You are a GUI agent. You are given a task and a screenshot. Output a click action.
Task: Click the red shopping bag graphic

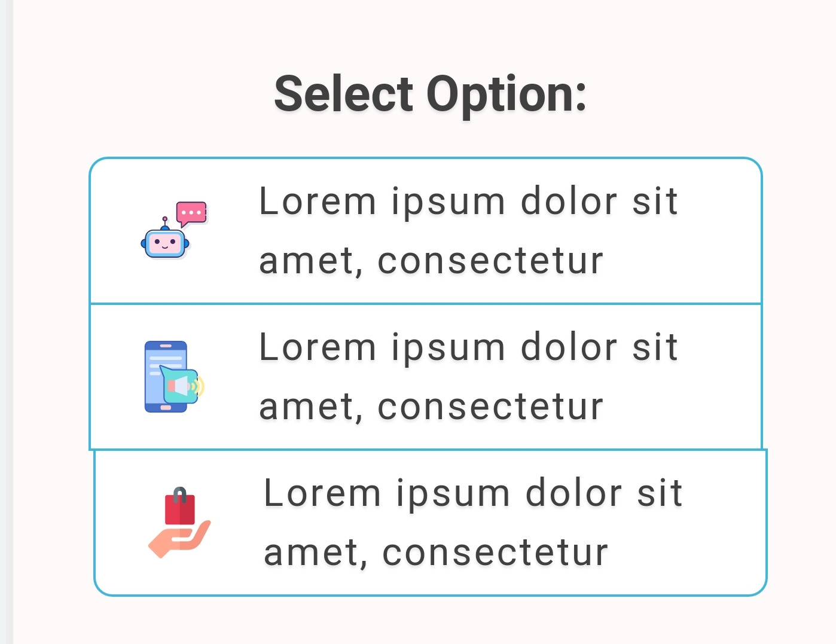(x=180, y=509)
